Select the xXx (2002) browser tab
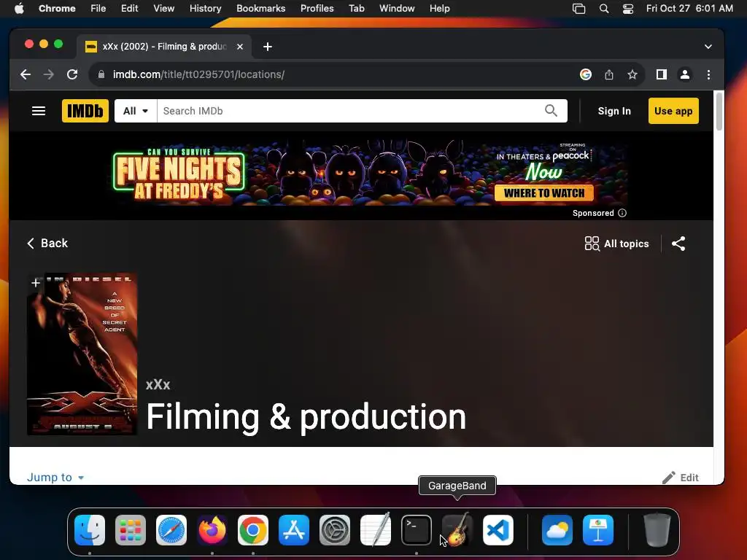Image resolution: width=747 pixels, height=560 pixels. tap(164, 46)
